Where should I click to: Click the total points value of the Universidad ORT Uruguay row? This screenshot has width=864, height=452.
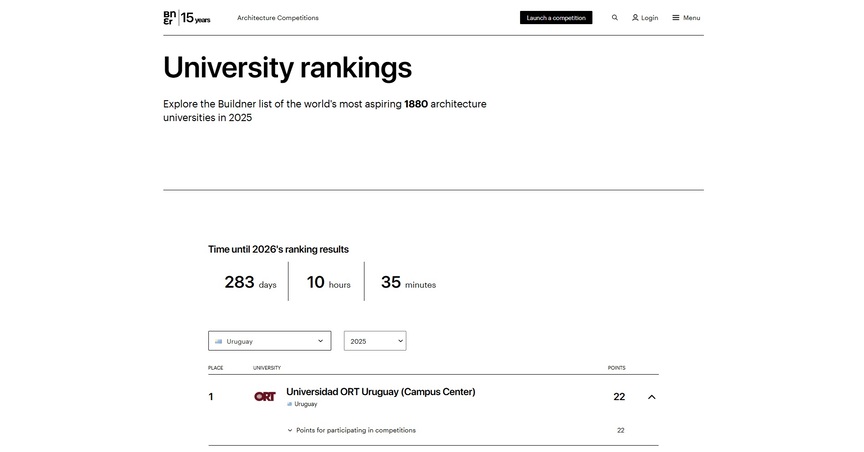pyautogui.click(x=619, y=397)
